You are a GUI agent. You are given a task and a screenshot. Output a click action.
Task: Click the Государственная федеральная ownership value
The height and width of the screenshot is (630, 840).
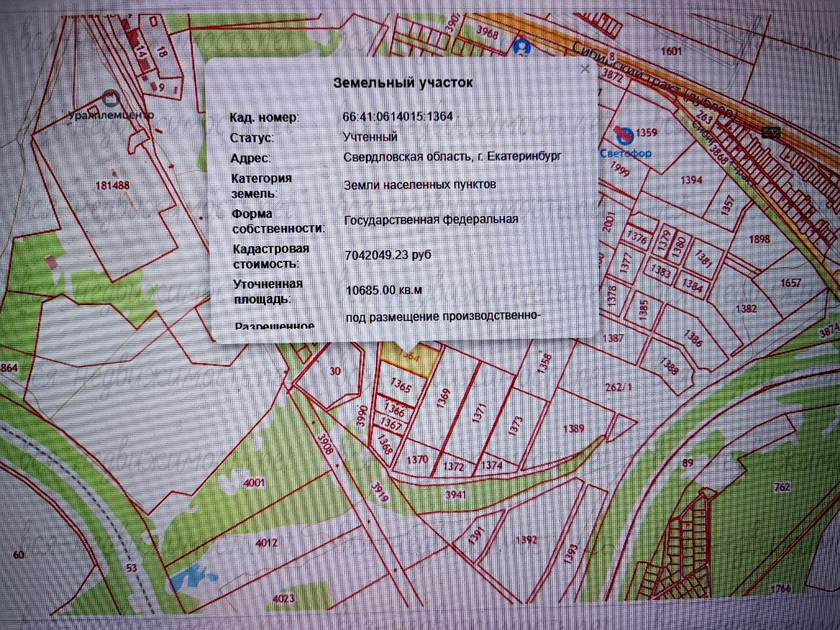coord(431,219)
